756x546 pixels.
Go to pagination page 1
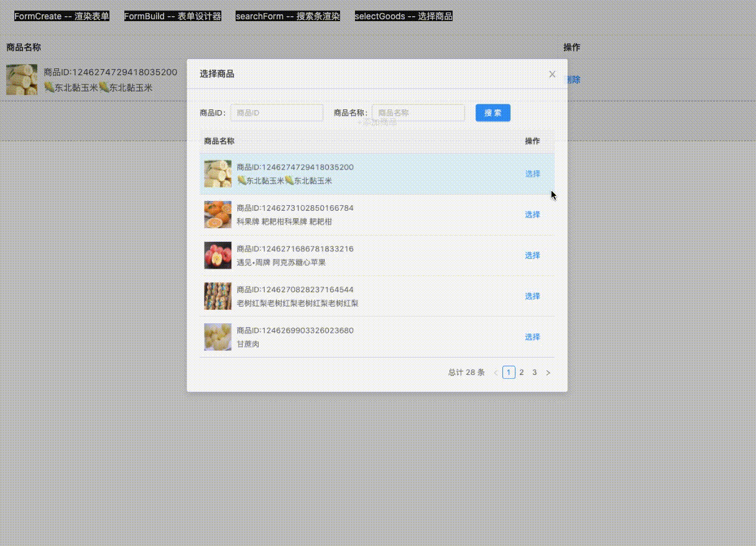pyautogui.click(x=509, y=372)
